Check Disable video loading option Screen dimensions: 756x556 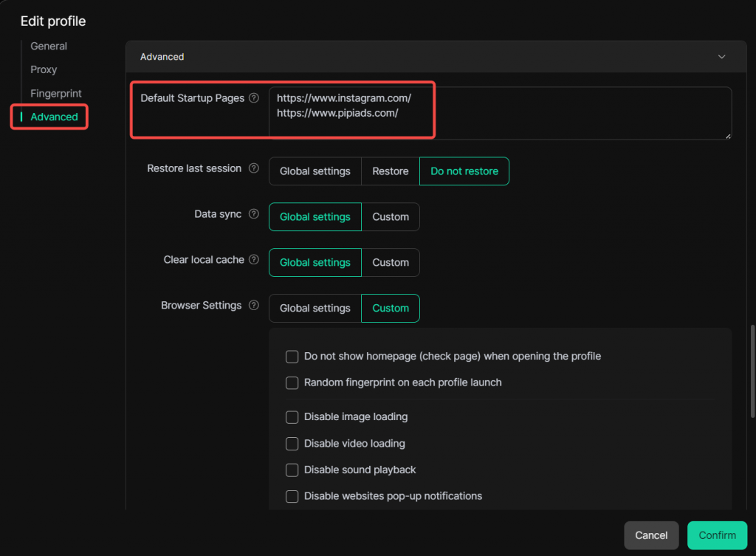click(x=292, y=444)
